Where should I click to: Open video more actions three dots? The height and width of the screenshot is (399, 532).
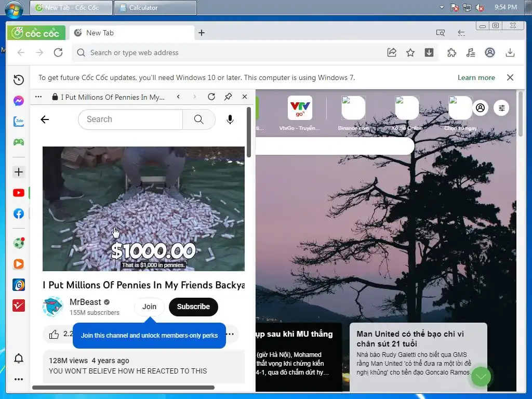pos(230,334)
